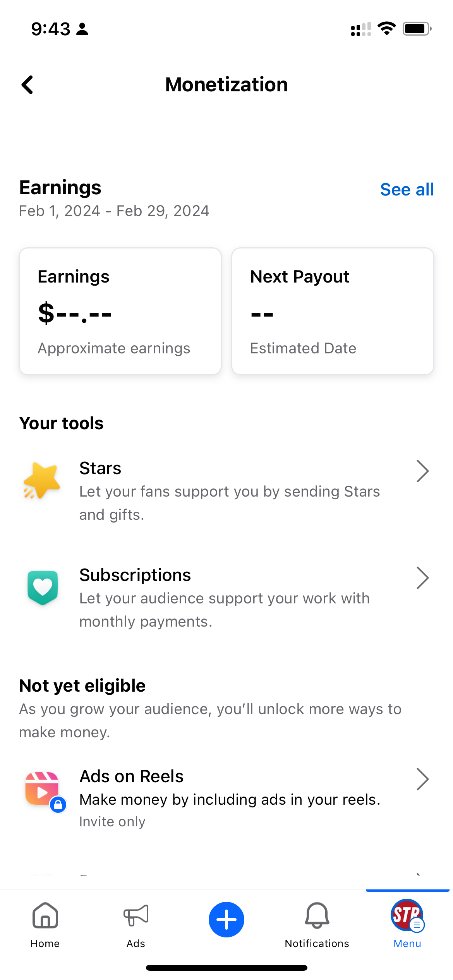Expand the Ads on Reels chevron
This screenshot has width=453, height=980.
pos(422,779)
